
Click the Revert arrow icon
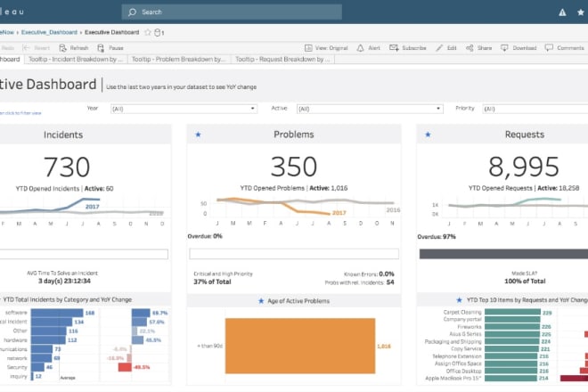[x=26, y=47]
